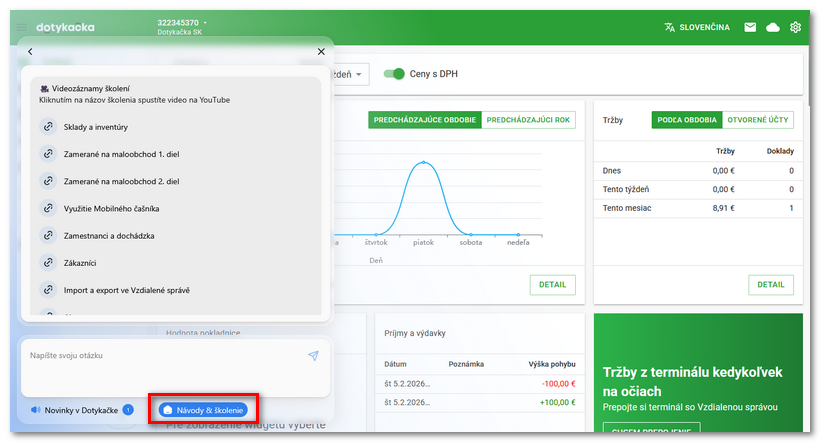Toggle the Ceny s DPH switch
The image size is (821, 443).
(x=396, y=74)
